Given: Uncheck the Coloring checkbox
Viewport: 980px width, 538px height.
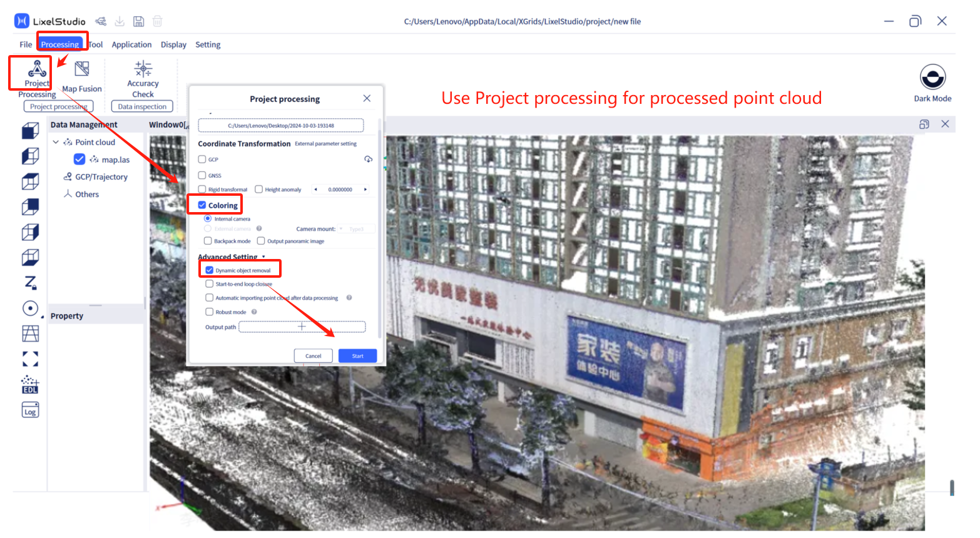Looking at the screenshot, I should [x=202, y=205].
